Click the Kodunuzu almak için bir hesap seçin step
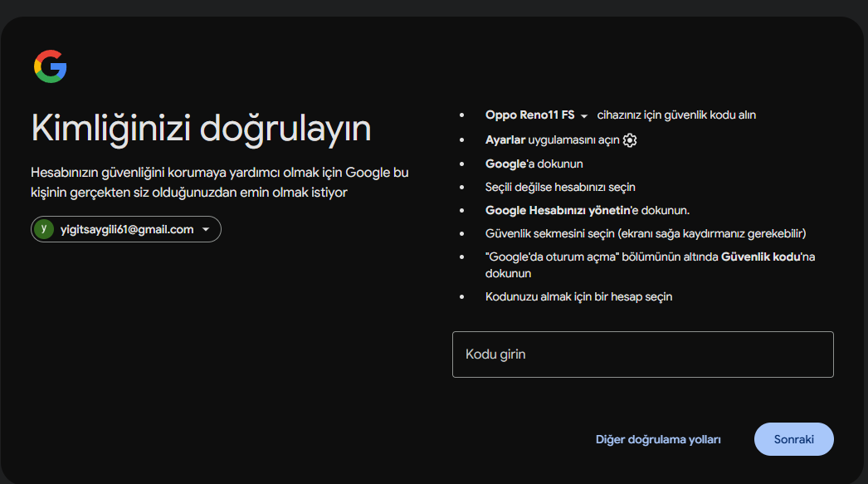The width and height of the screenshot is (868, 484). [578, 297]
